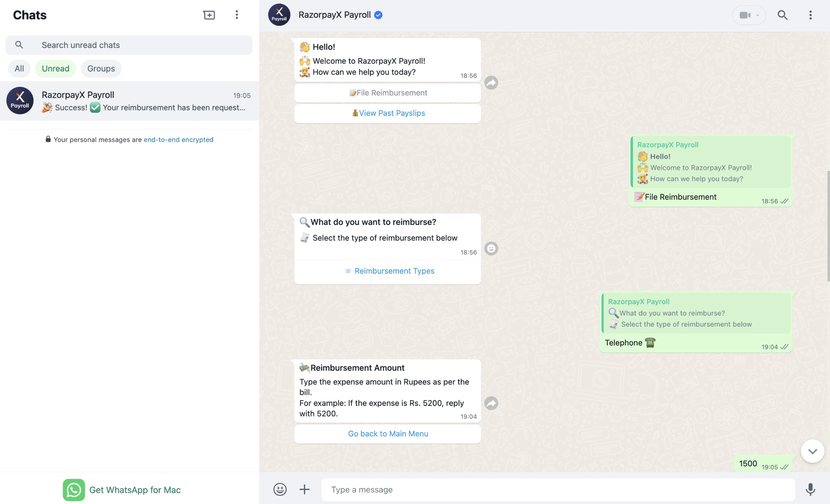Click the verified badge beside RazorpayX Payroll
The width and height of the screenshot is (830, 504).
pos(378,15)
